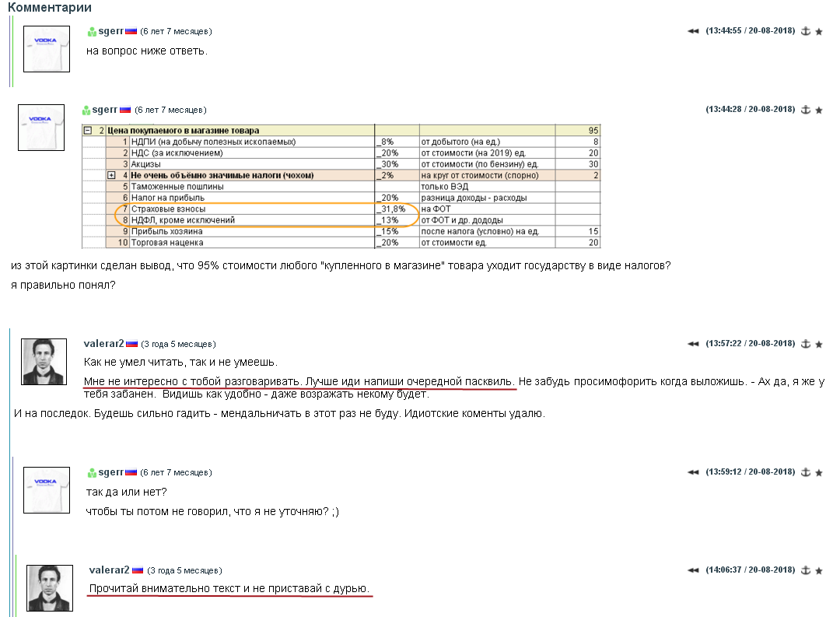This screenshot has width=840, height=617.
Task: Open the valerar2 profile link in the last comment
Action: [109, 570]
